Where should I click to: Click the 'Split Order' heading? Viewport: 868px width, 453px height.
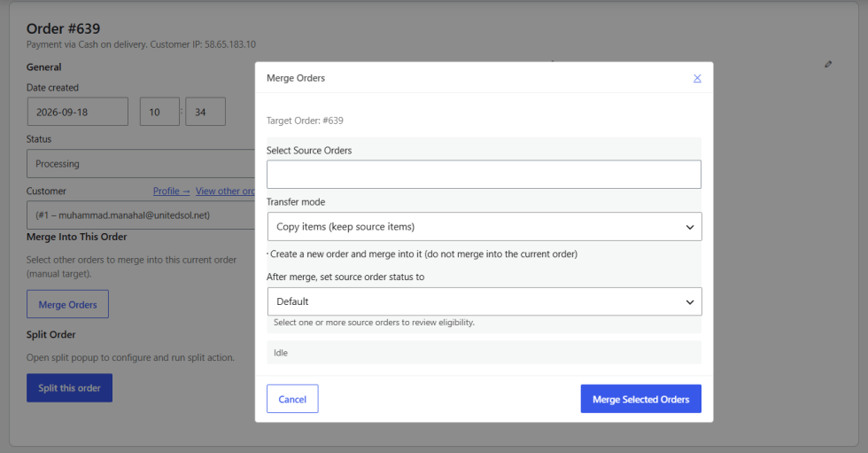point(51,334)
